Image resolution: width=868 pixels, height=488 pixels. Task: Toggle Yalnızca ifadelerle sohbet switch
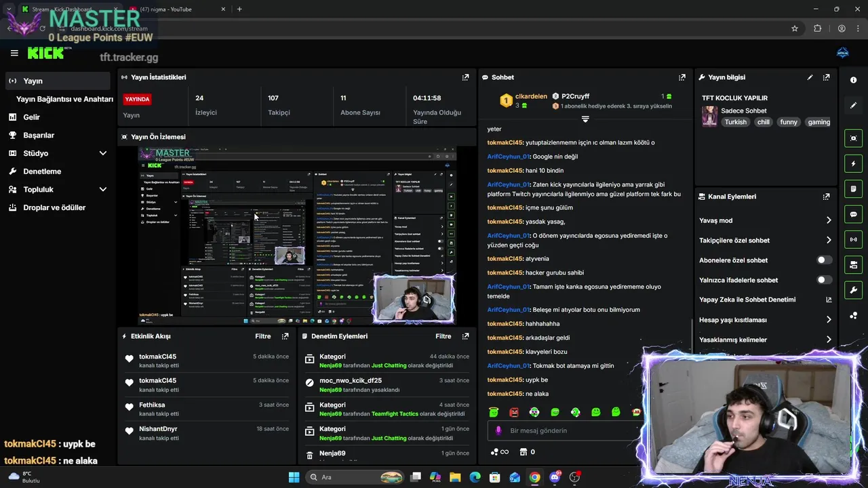point(824,280)
